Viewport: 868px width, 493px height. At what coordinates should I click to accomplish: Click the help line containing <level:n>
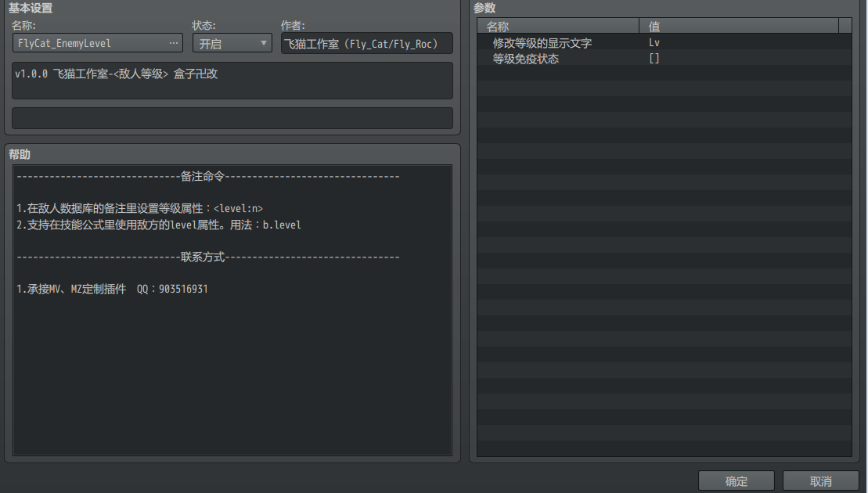(139, 209)
